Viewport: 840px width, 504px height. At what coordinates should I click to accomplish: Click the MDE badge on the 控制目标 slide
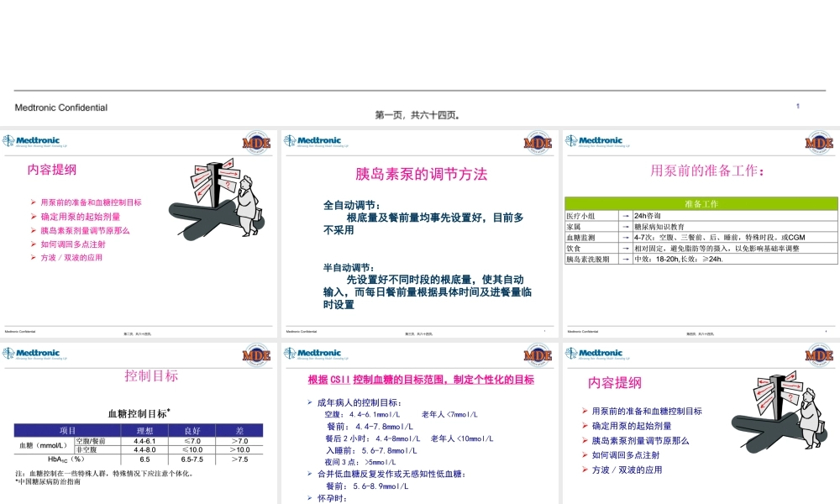(x=257, y=354)
